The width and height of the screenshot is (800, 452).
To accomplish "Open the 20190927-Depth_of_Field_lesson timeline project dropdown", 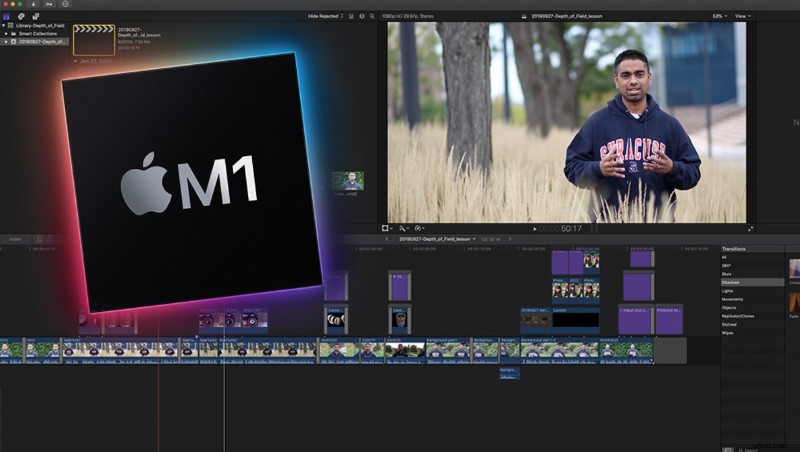I will pyautogui.click(x=437, y=239).
